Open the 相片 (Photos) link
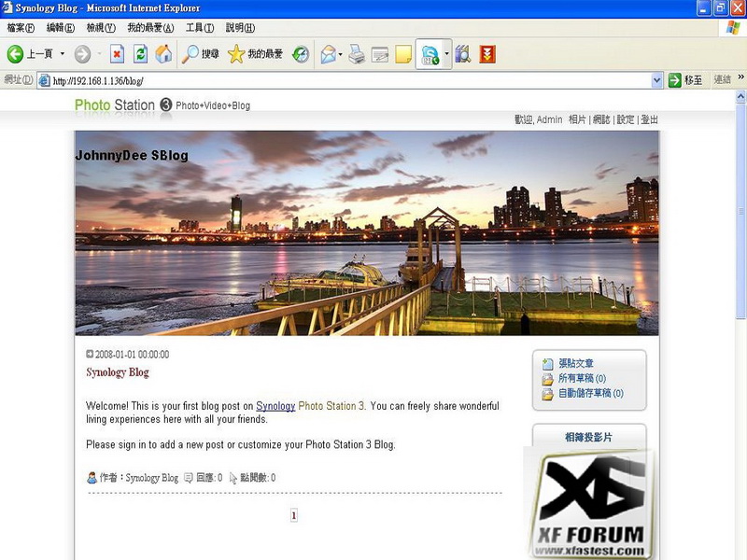This screenshot has width=747, height=560. tap(577, 119)
